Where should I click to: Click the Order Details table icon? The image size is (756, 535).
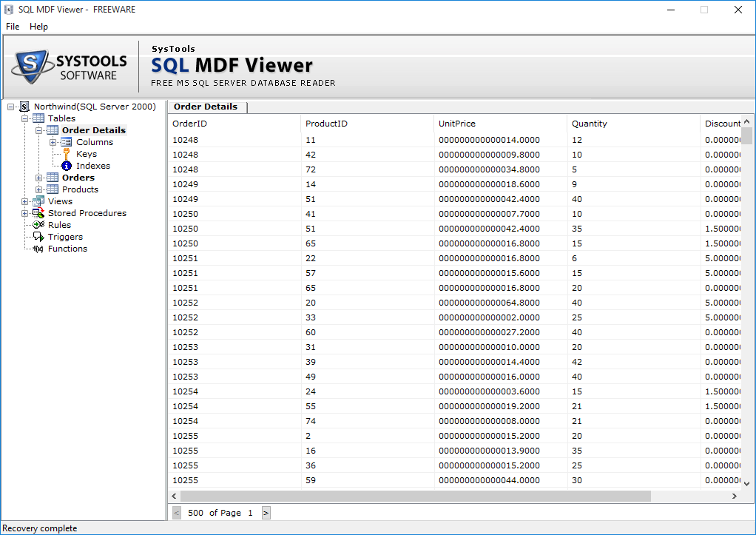[x=52, y=130]
